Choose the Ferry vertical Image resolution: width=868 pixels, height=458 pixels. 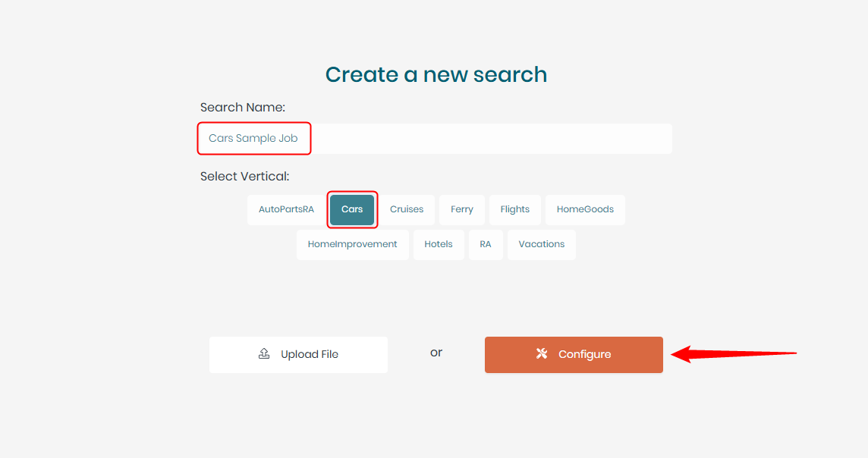point(461,209)
